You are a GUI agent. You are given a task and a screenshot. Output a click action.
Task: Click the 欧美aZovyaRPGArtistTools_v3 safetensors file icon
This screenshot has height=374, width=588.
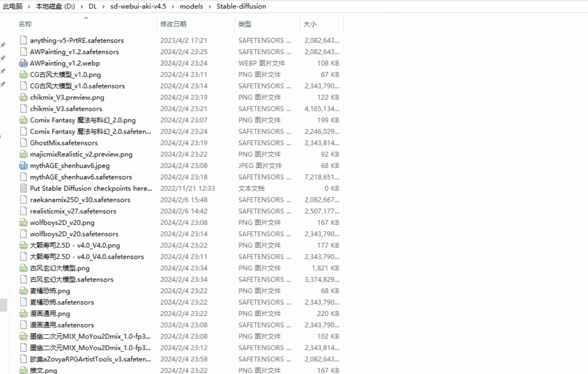(x=23, y=359)
